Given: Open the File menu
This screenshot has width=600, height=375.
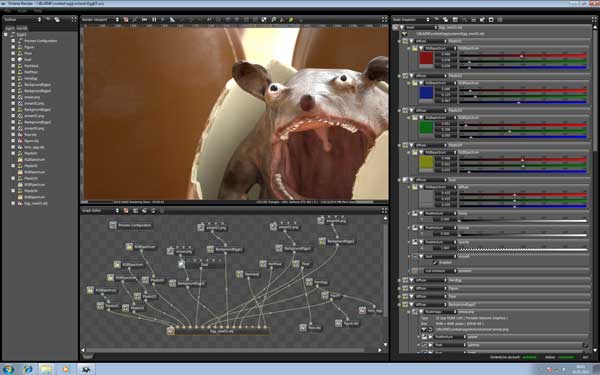Looking at the screenshot, I should [x=7, y=11].
